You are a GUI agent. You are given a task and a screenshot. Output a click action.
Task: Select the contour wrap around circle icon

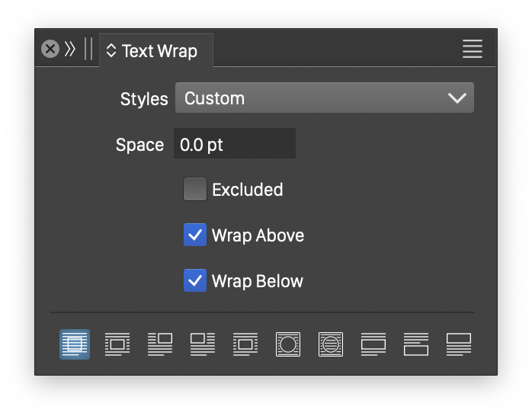(288, 344)
